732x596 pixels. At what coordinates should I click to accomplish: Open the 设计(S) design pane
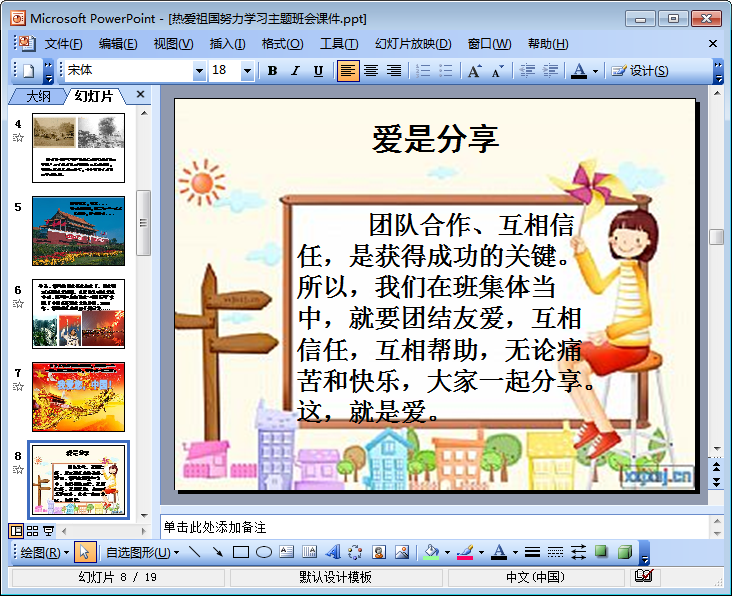[x=640, y=71]
